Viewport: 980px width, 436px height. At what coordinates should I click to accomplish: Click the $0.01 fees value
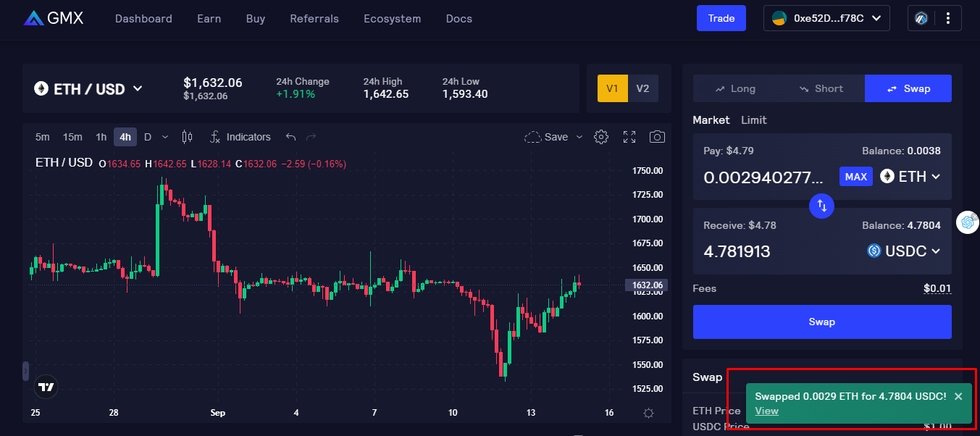937,289
